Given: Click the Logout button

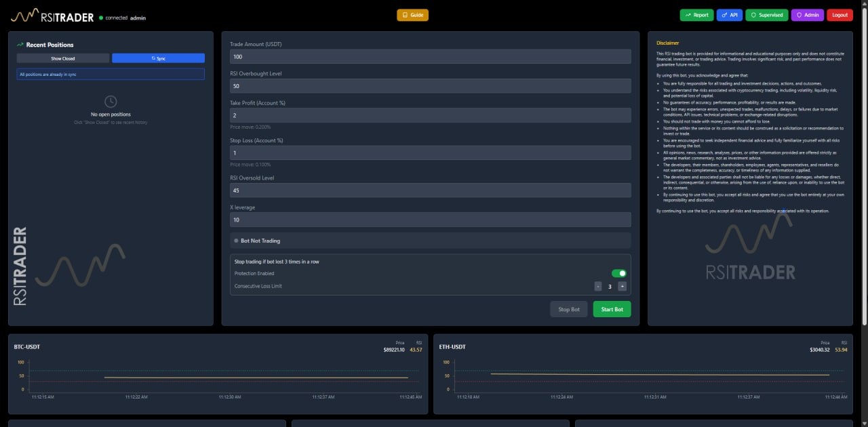Looking at the screenshot, I should tap(840, 14).
